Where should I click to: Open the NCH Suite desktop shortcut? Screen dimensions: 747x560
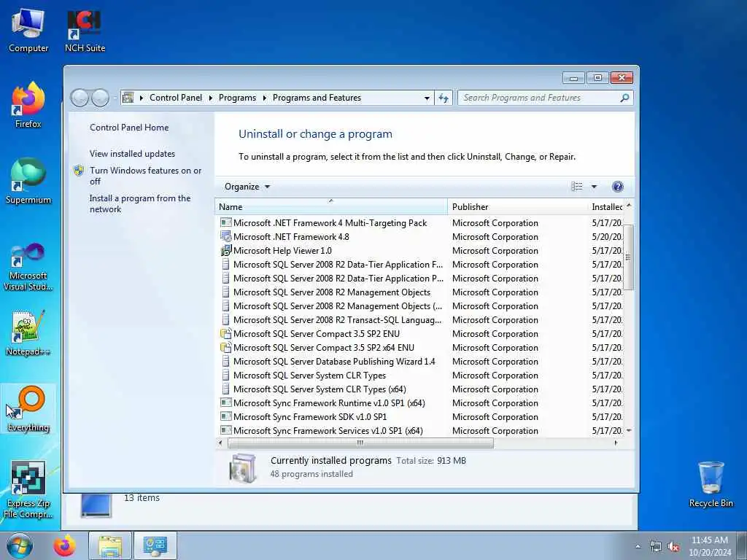(x=85, y=31)
